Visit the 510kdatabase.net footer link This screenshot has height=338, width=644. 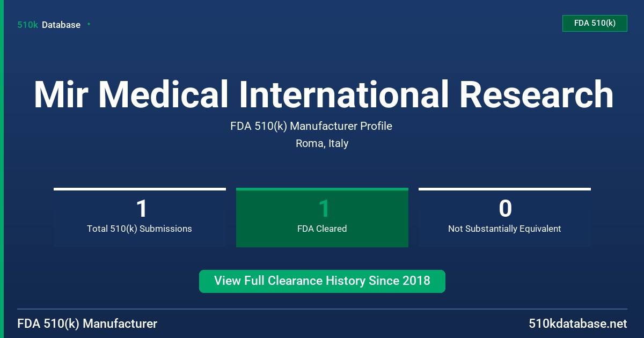tap(578, 324)
